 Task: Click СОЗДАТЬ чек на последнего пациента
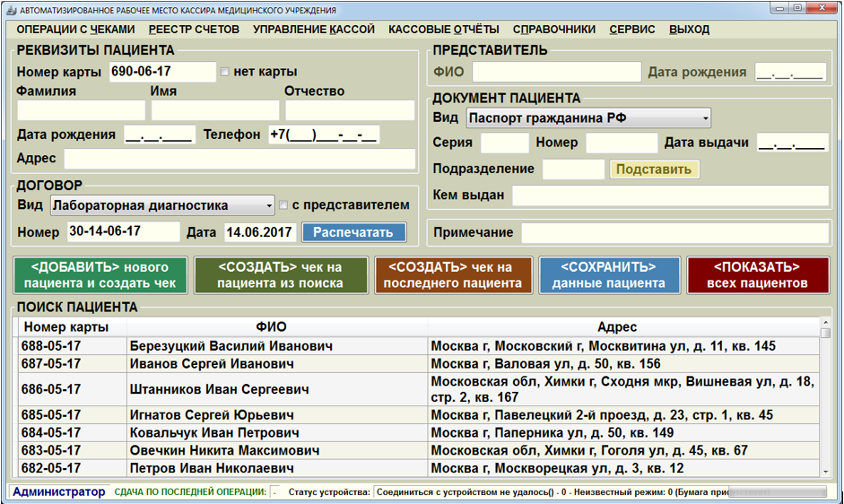pos(453,275)
